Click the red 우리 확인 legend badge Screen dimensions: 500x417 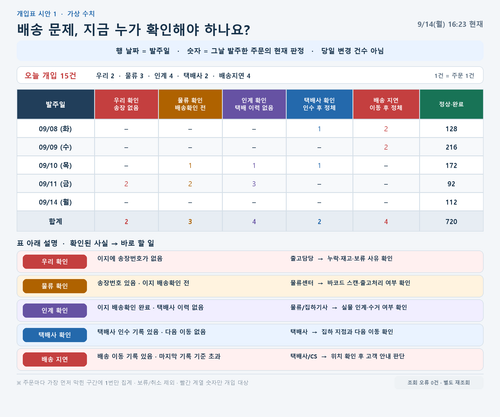click(x=55, y=262)
